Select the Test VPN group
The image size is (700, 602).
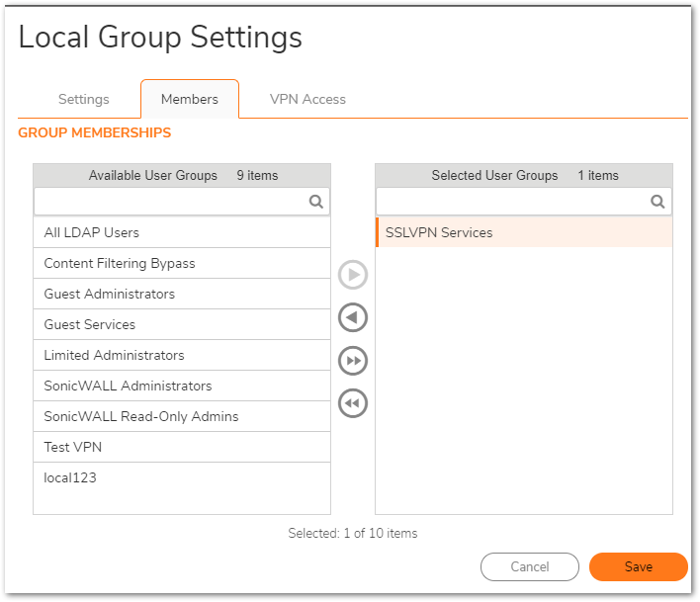coord(182,447)
